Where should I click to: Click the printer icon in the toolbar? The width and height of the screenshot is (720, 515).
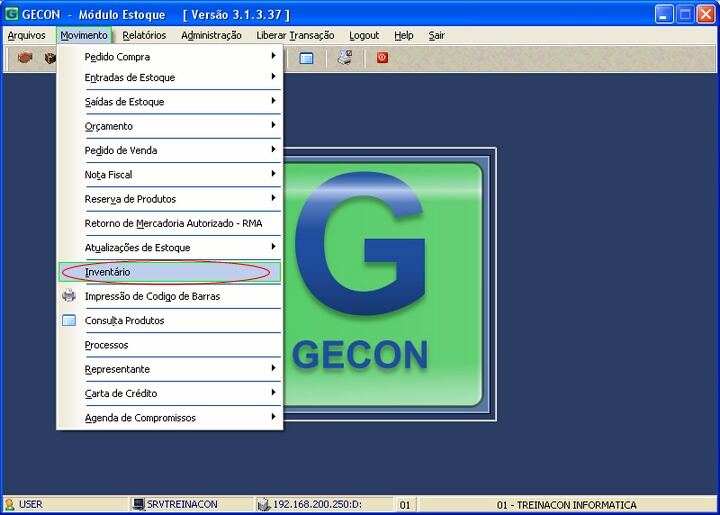coord(344,58)
